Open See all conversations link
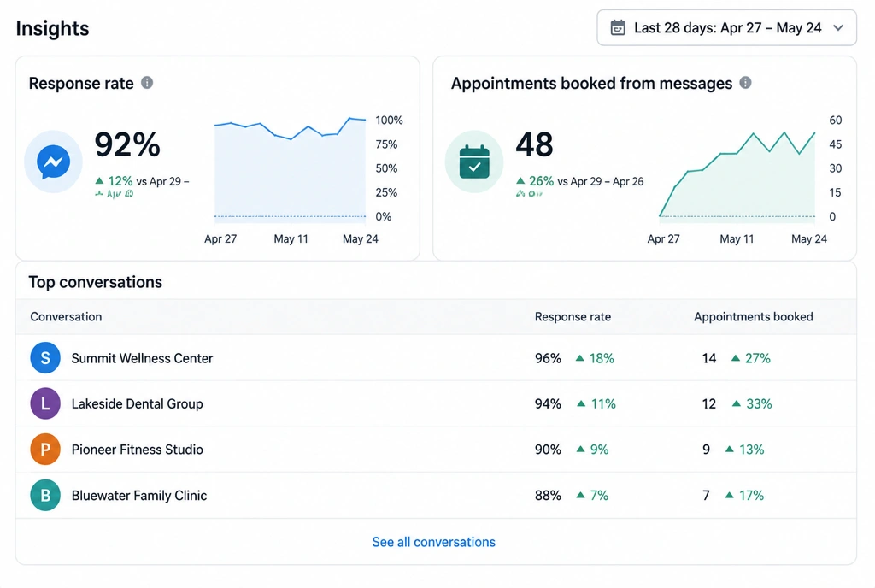This screenshot has height=588, width=875. [433, 542]
